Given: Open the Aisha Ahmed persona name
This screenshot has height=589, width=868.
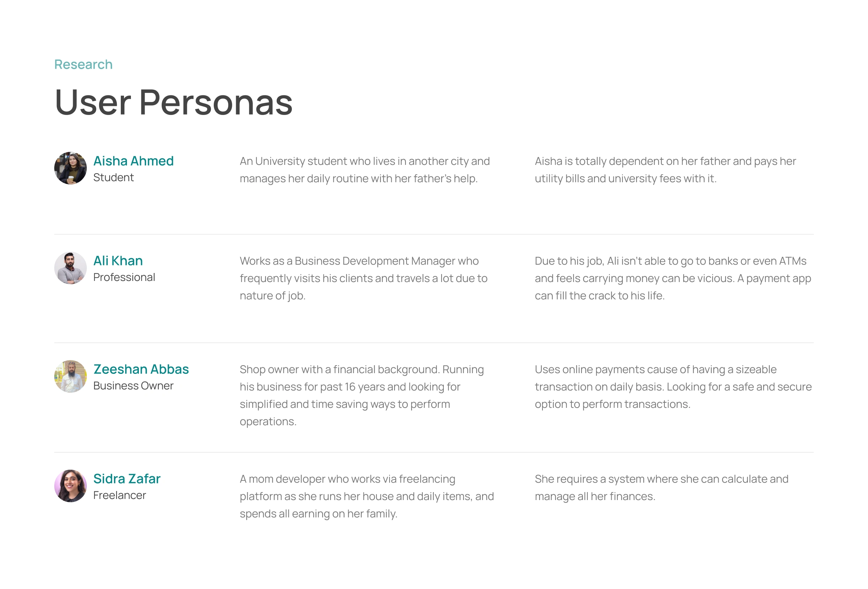Looking at the screenshot, I should 133,161.
